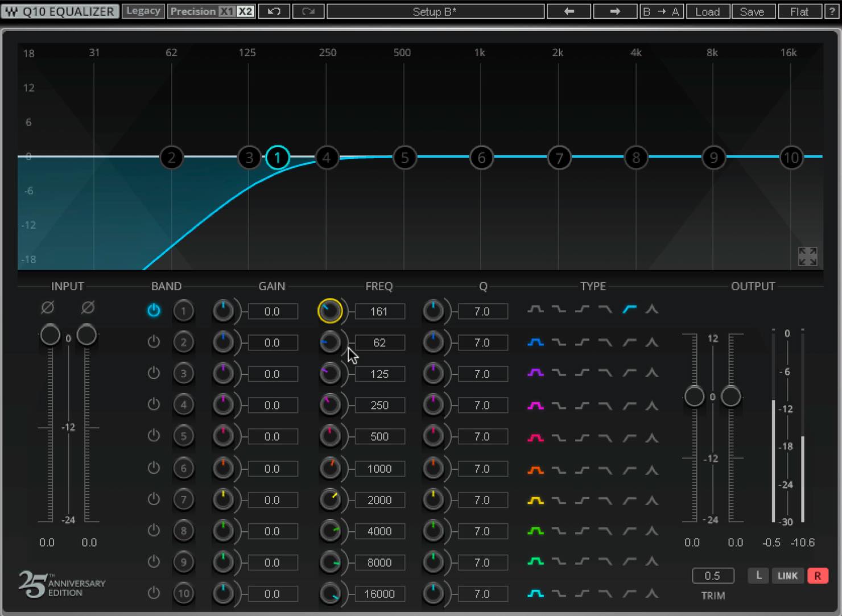Click band 10 frequency field 16000

click(x=379, y=594)
